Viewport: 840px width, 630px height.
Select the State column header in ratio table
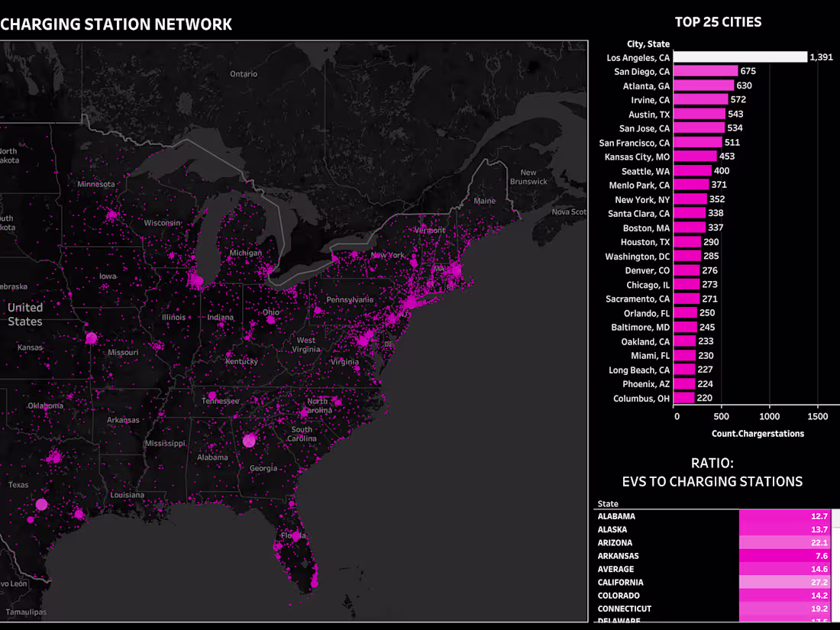click(x=607, y=503)
